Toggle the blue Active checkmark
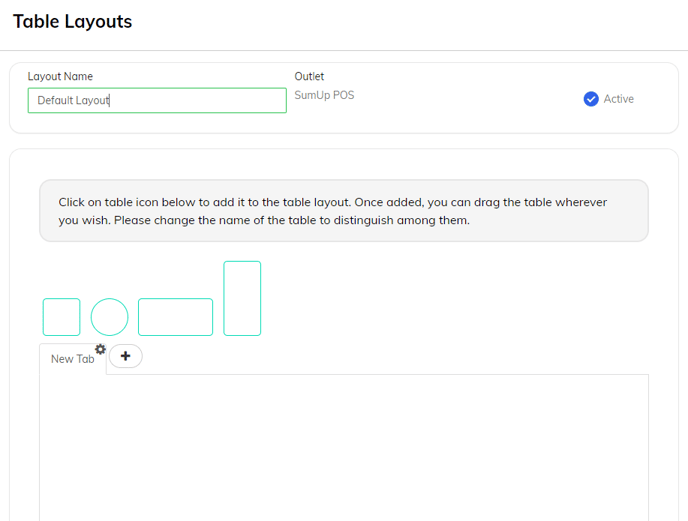 coord(591,99)
